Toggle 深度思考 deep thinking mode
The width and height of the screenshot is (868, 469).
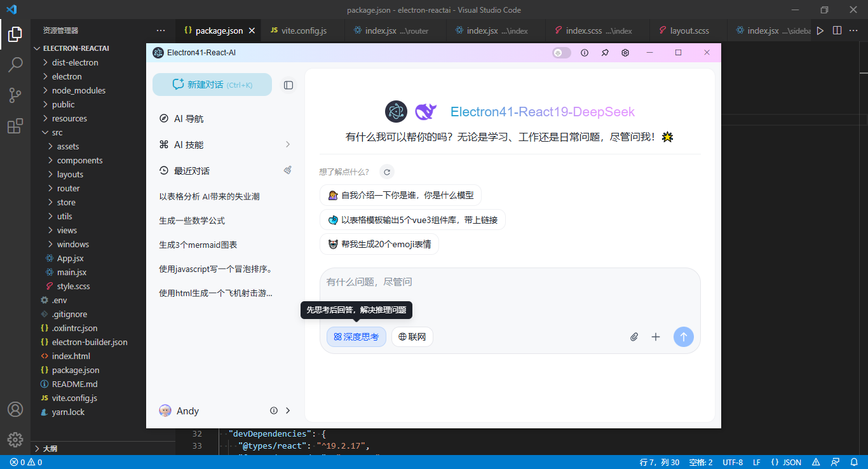tap(356, 337)
